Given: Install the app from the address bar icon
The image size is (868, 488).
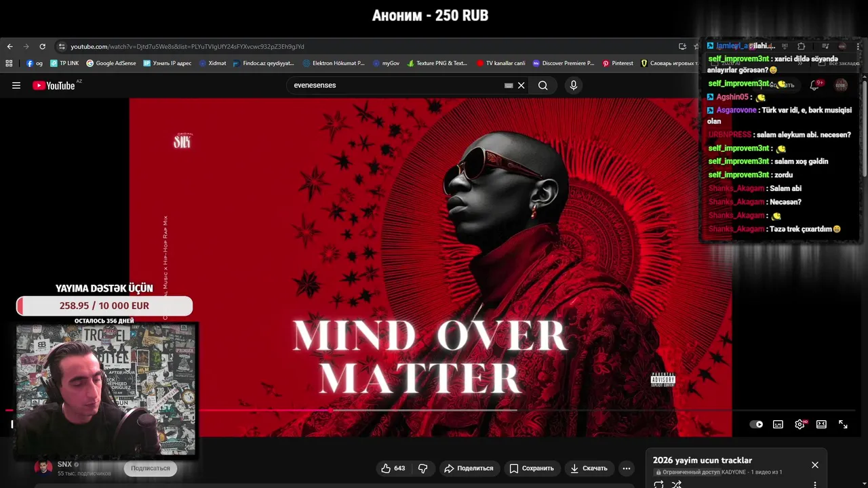Looking at the screenshot, I should pyautogui.click(x=682, y=47).
